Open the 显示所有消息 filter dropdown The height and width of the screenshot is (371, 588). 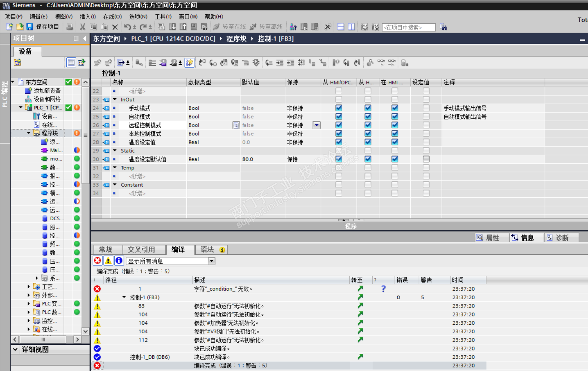pos(211,261)
